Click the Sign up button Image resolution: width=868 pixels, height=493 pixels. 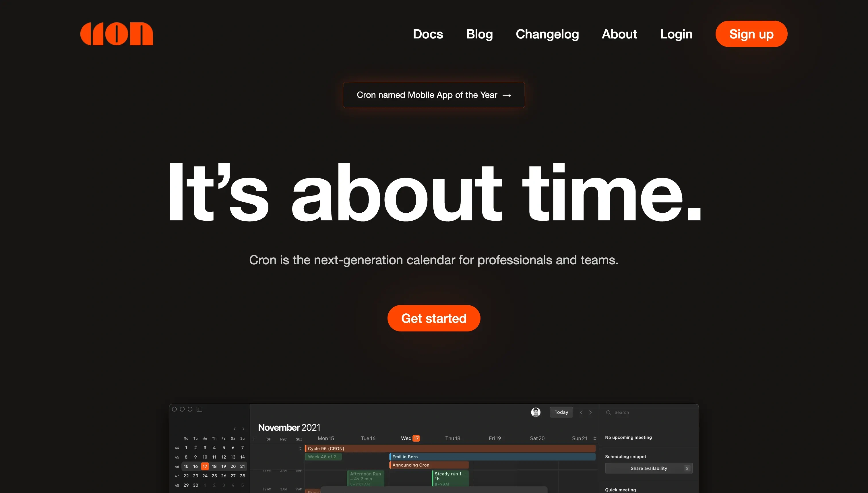tap(751, 34)
